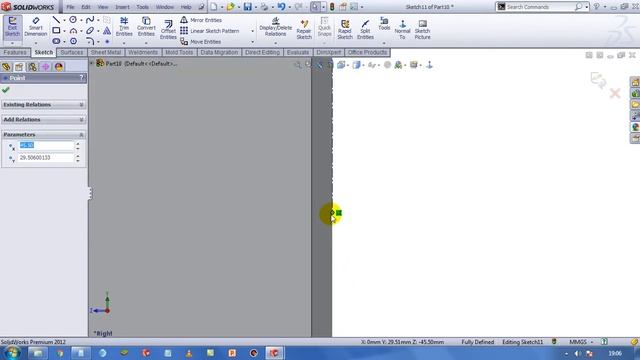
Task: Switch to the Sheet Metal tab
Action: (106, 52)
